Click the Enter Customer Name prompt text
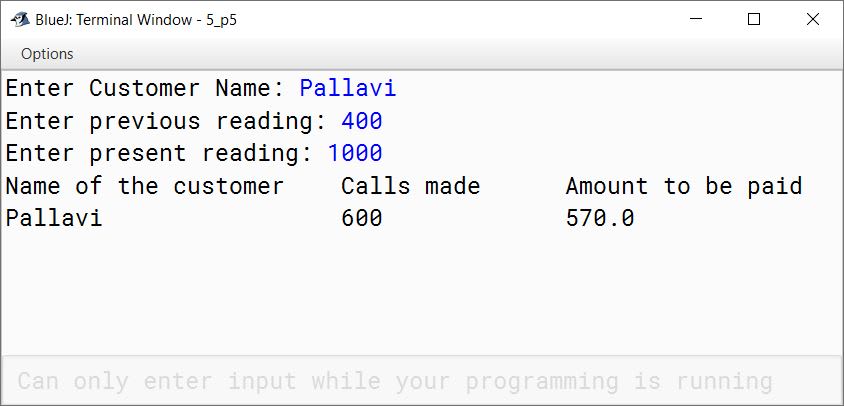This screenshot has height=406, width=844. tap(145, 88)
